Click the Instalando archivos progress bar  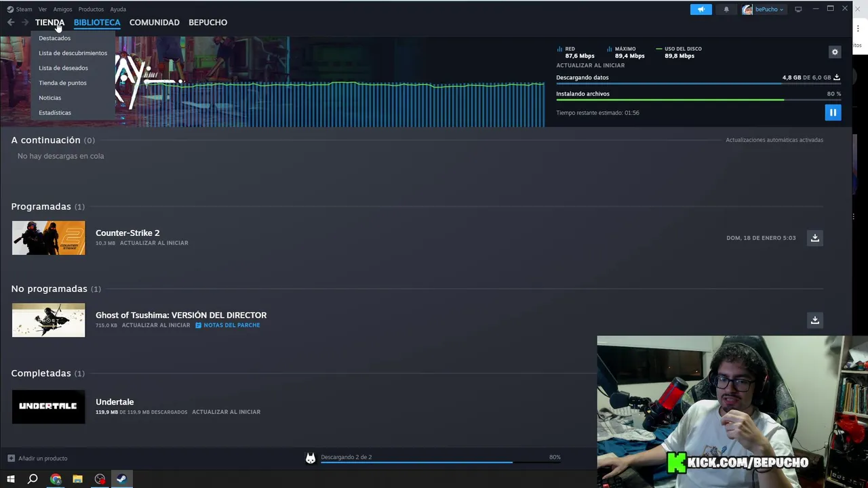point(698,100)
